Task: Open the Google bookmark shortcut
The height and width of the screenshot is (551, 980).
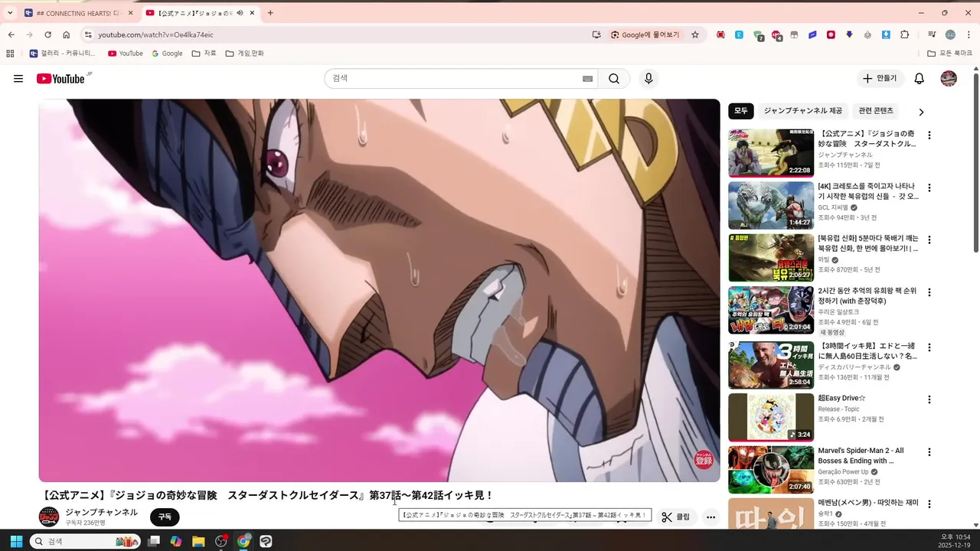Action: pyautogui.click(x=167, y=54)
